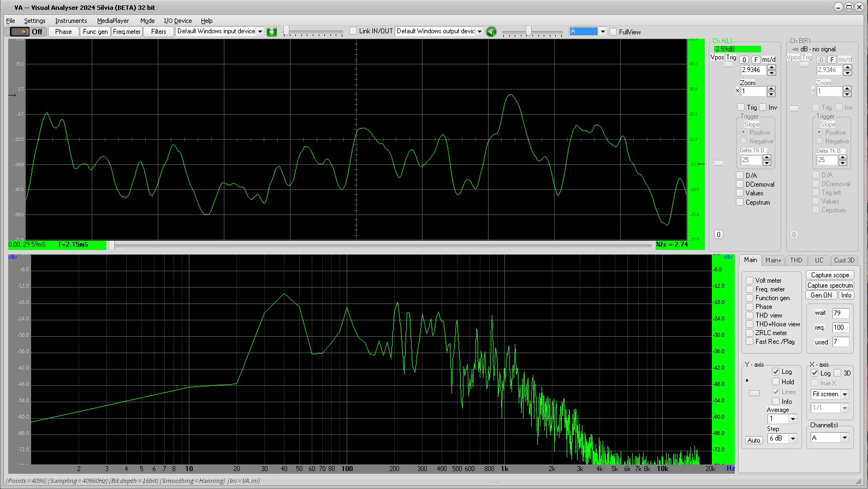This screenshot has width=868, height=489.
Task: Open the Windows output device dropdown
Action: [x=480, y=32]
